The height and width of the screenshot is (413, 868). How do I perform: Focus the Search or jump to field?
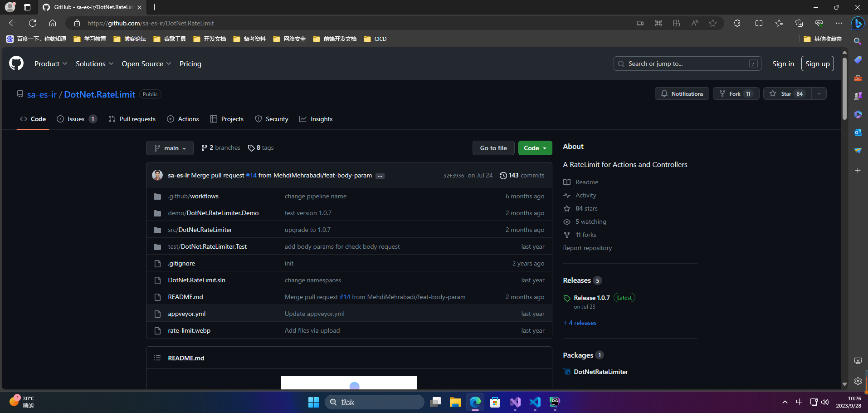coord(688,64)
